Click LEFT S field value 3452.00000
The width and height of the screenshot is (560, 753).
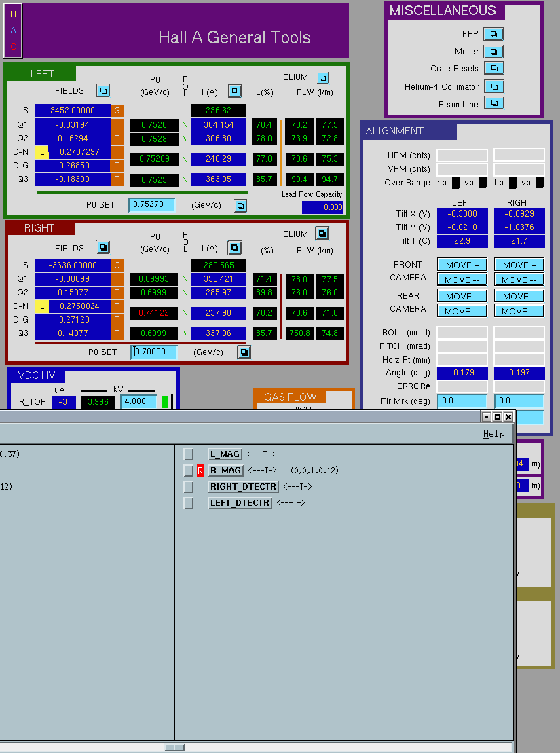coord(73,111)
